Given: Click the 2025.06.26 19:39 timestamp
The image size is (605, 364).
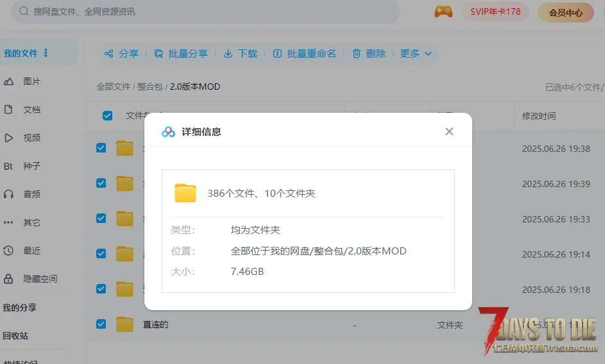Looking at the screenshot, I should point(556,184).
